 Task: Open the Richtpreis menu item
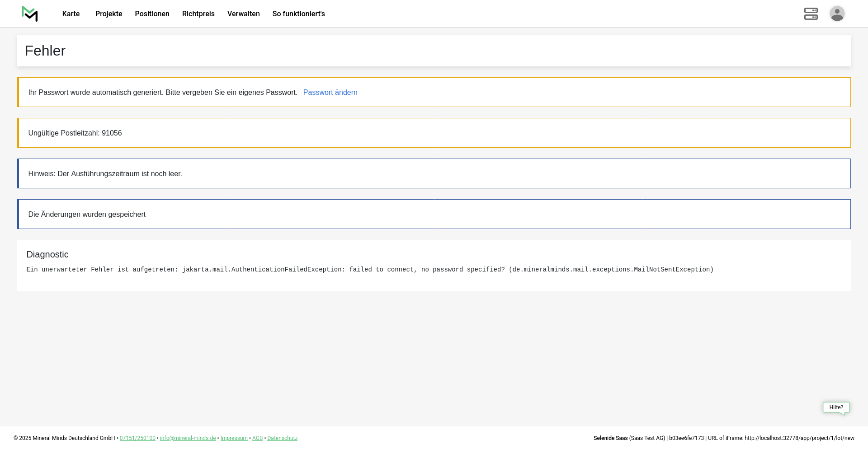pos(198,14)
